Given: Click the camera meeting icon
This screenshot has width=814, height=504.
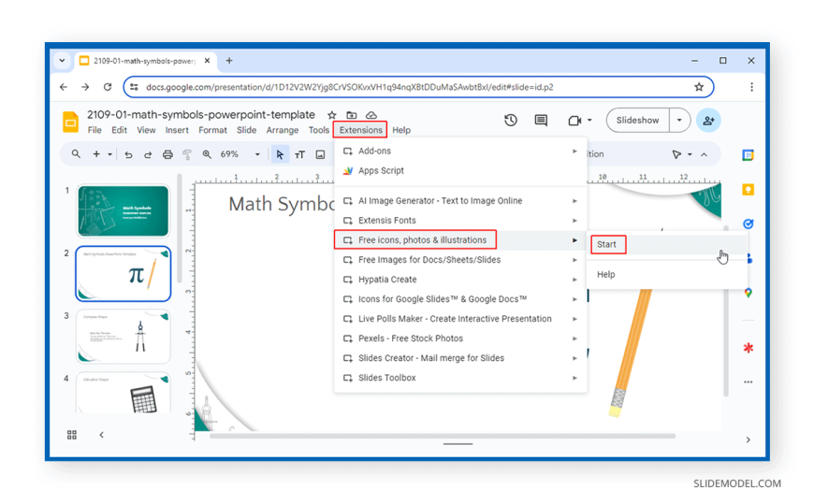Looking at the screenshot, I should (x=574, y=121).
